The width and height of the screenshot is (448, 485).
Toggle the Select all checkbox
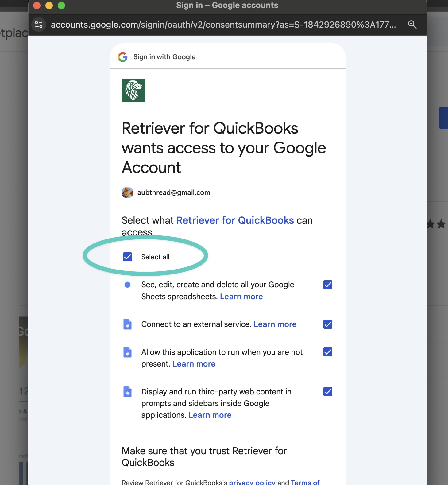click(127, 257)
